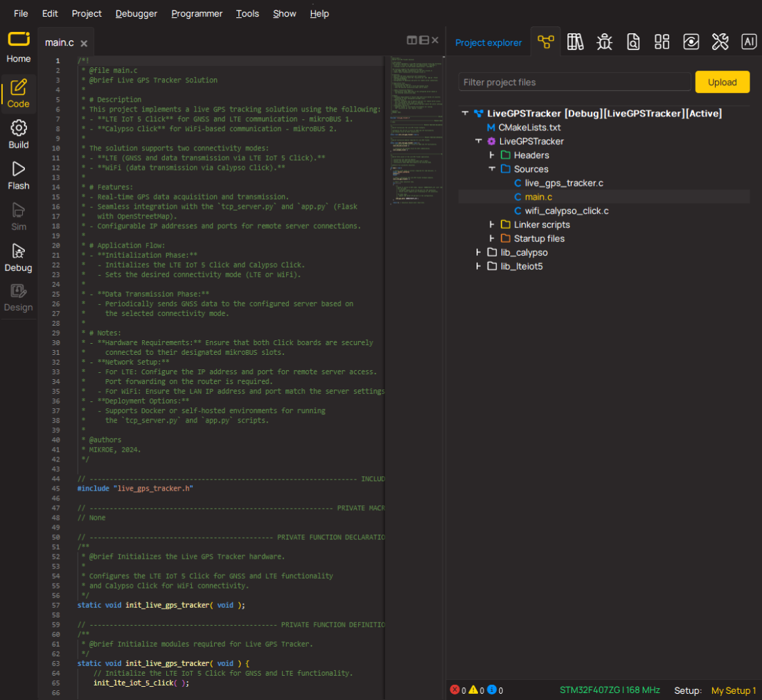
Task: Click the Upload button
Action: tap(722, 82)
